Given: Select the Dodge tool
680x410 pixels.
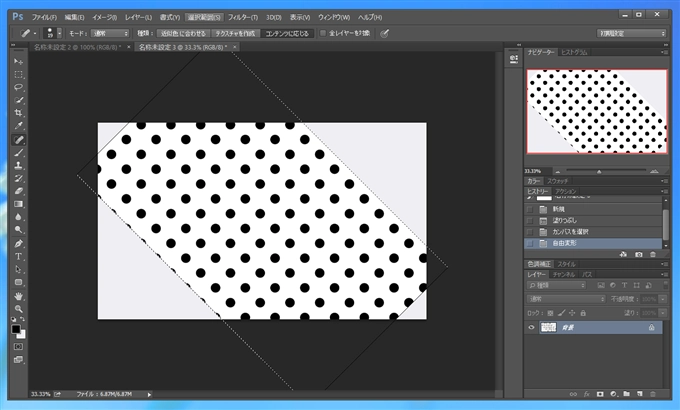Looking at the screenshot, I should [18, 230].
